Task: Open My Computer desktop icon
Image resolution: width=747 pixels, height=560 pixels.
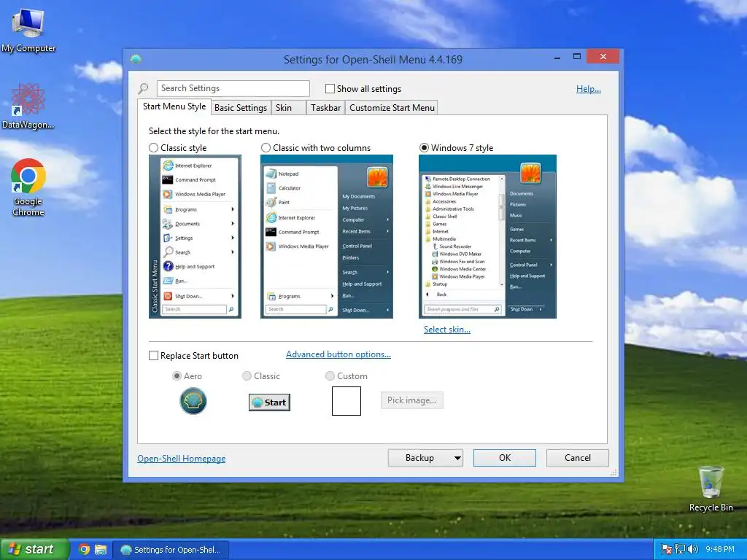Action: point(28,31)
